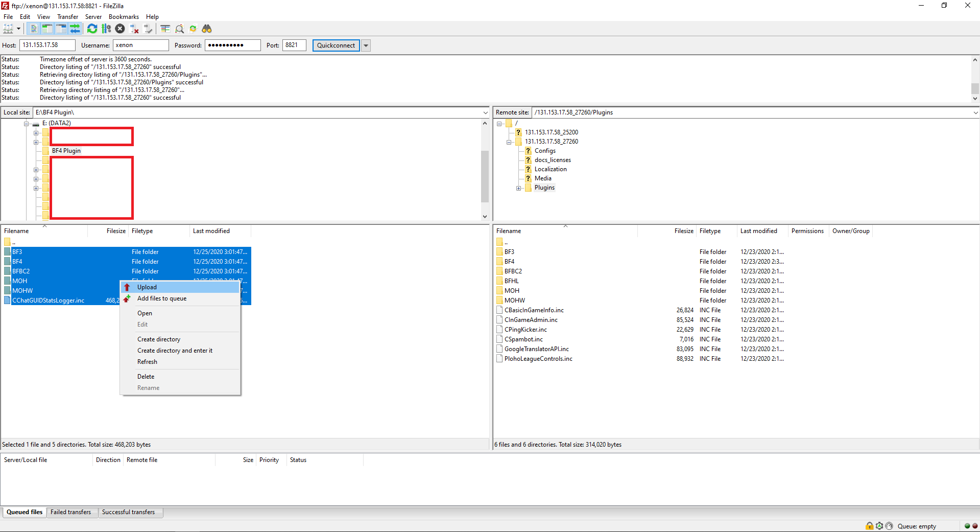
Task: Select the remote docs_licenses folder
Action: (553, 160)
